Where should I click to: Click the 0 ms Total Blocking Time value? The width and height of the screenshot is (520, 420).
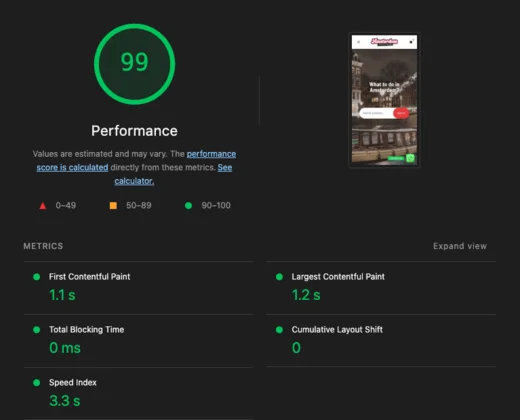(x=65, y=348)
